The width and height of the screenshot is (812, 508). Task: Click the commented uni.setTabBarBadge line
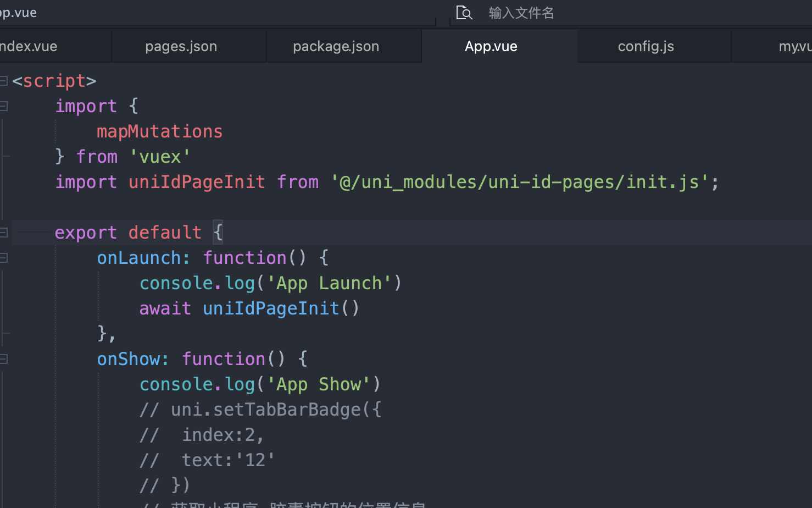260,410
